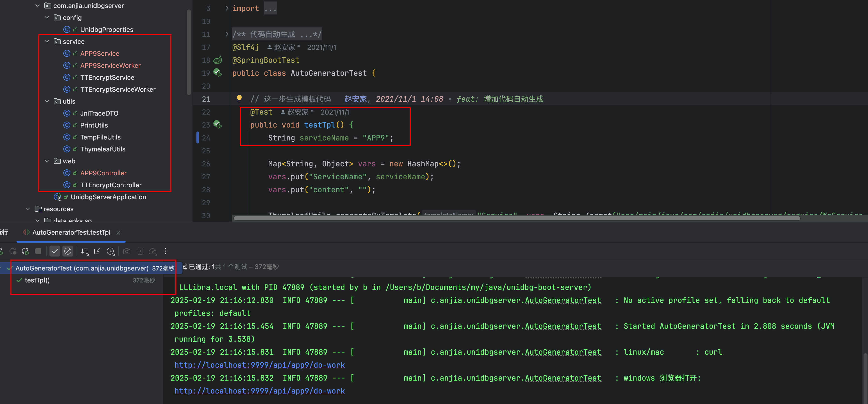
Task: Toggle Show Ignored tests button
Action: (68, 251)
